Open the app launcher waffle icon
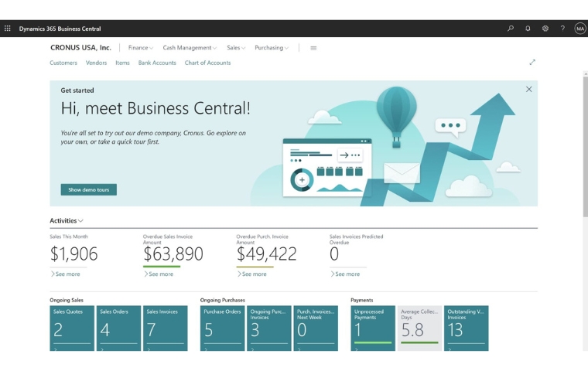Viewport: 588px width, 371px height. (x=8, y=29)
